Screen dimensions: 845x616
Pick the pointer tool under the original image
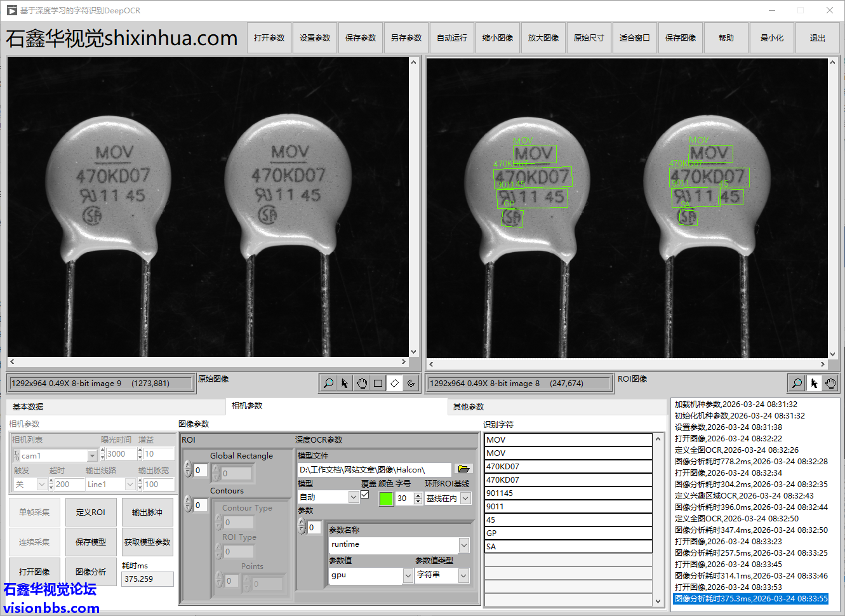click(345, 383)
